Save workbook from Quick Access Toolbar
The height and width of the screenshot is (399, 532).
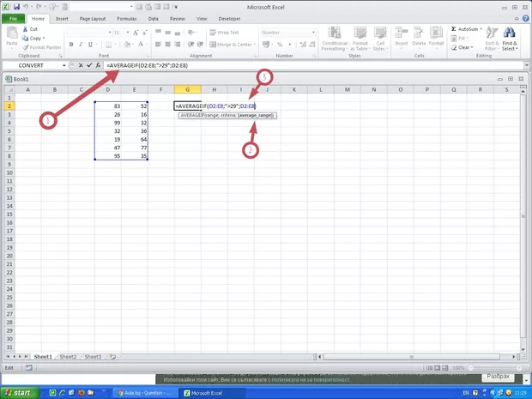click(16, 7)
